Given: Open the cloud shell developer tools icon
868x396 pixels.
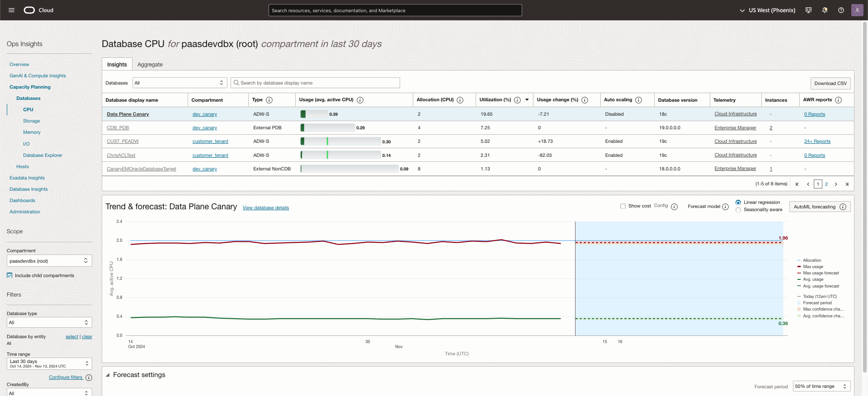Looking at the screenshot, I should (808, 10).
